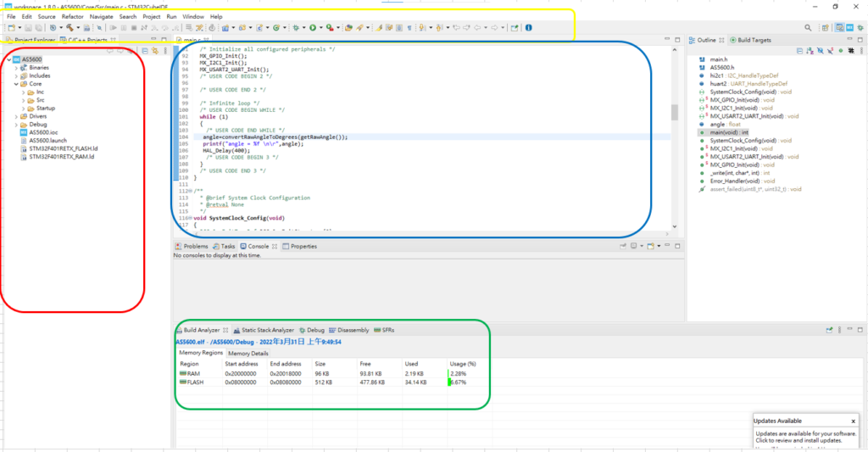The image size is (868, 452).
Task: Click the blue information toolbar icon
Action: [529, 28]
